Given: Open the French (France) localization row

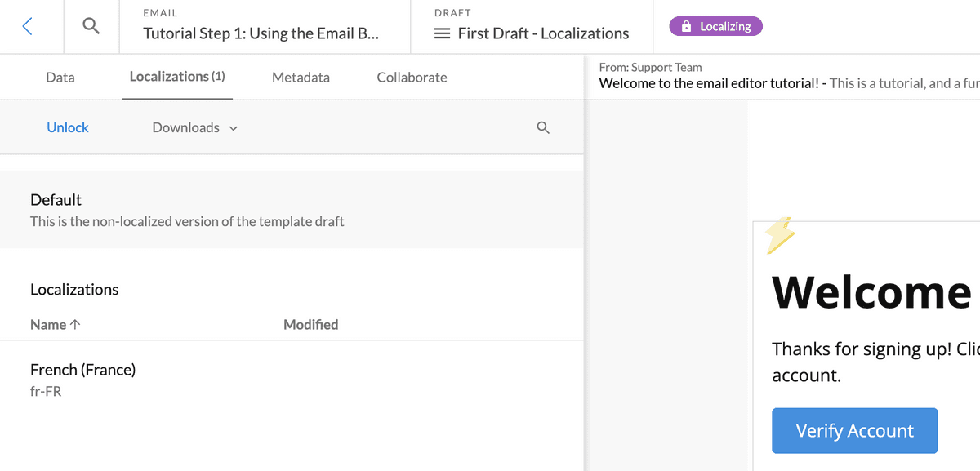Looking at the screenshot, I should 292,380.
